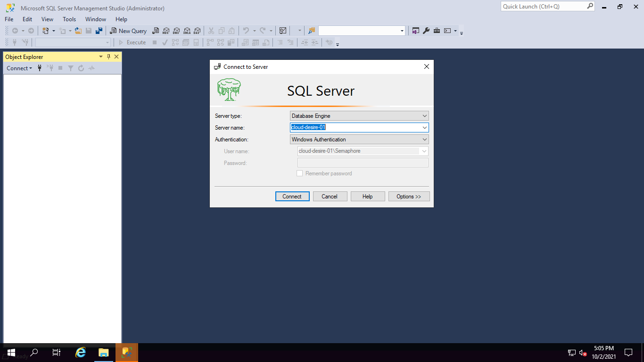This screenshot has height=362, width=644.
Task: Open Object Explorer window position dropdown
Action: pos(100,57)
